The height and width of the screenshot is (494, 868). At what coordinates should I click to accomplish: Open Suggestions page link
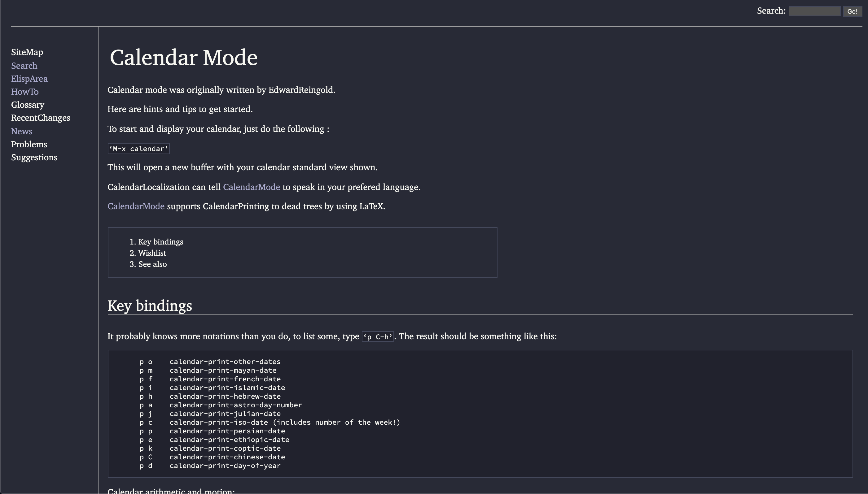[34, 158]
